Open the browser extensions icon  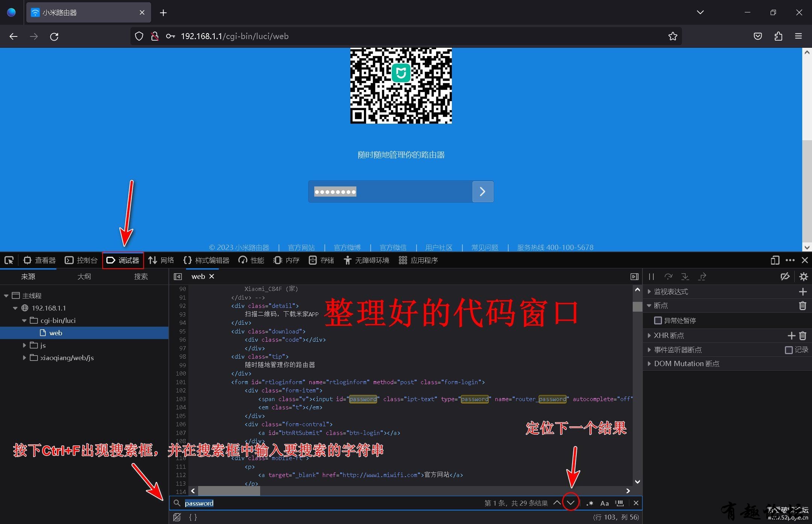pos(778,36)
